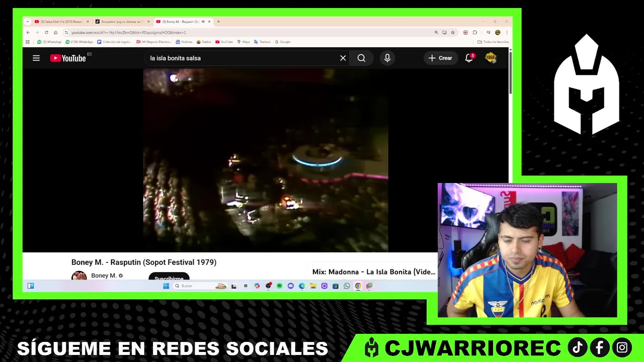Image resolution: width=644 pixels, height=362 pixels.
Task: Open the Mi Negocio Efectivo bookmark
Action: 154,42
